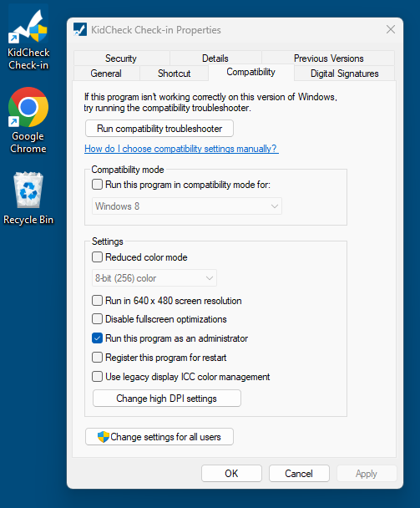Screen dimensions: 420x508
Task: Open the Digital Signatures tab
Action: [345, 74]
